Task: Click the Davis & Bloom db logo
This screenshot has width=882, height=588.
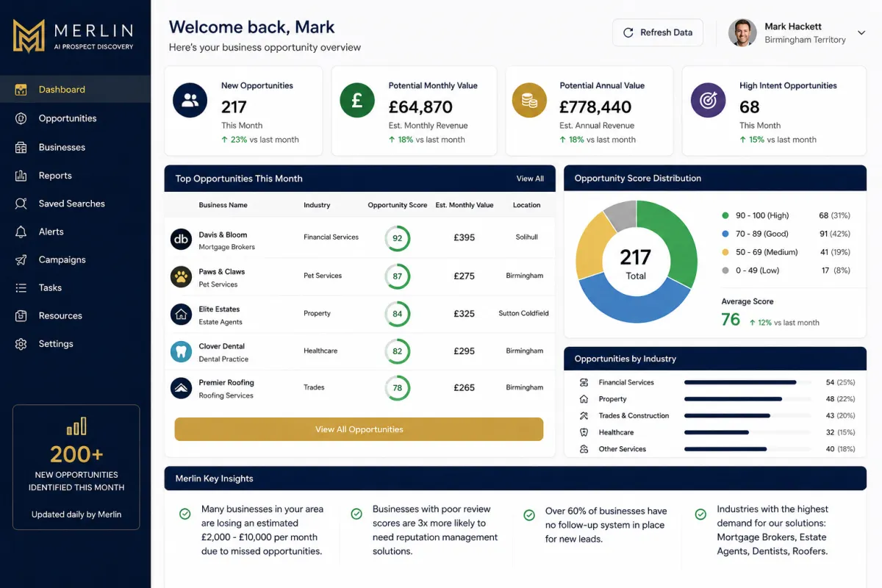Action: pos(181,240)
